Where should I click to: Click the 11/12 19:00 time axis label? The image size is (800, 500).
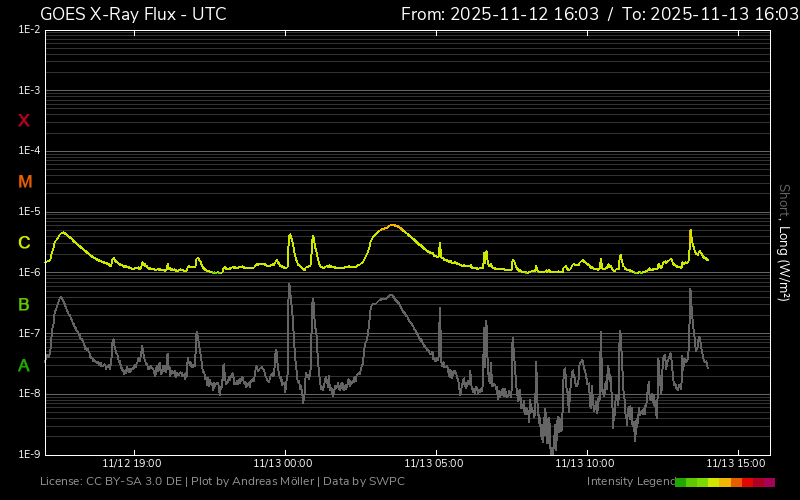[x=132, y=464]
